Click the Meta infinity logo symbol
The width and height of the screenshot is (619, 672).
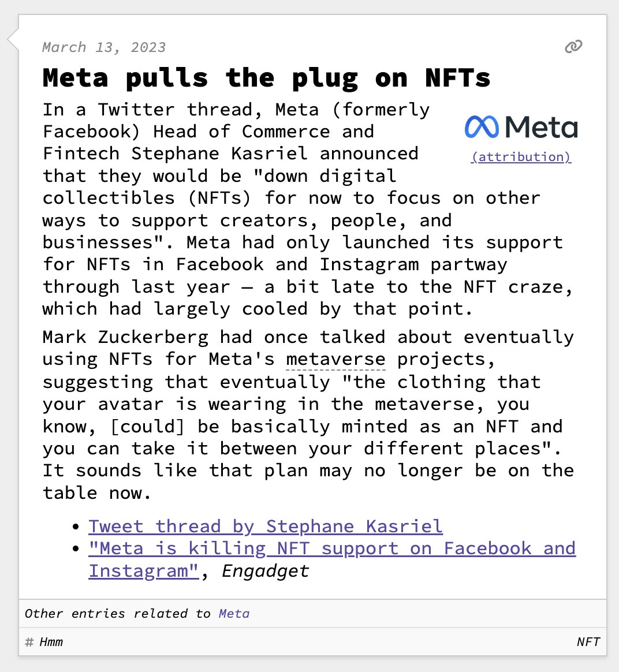(x=482, y=128)
